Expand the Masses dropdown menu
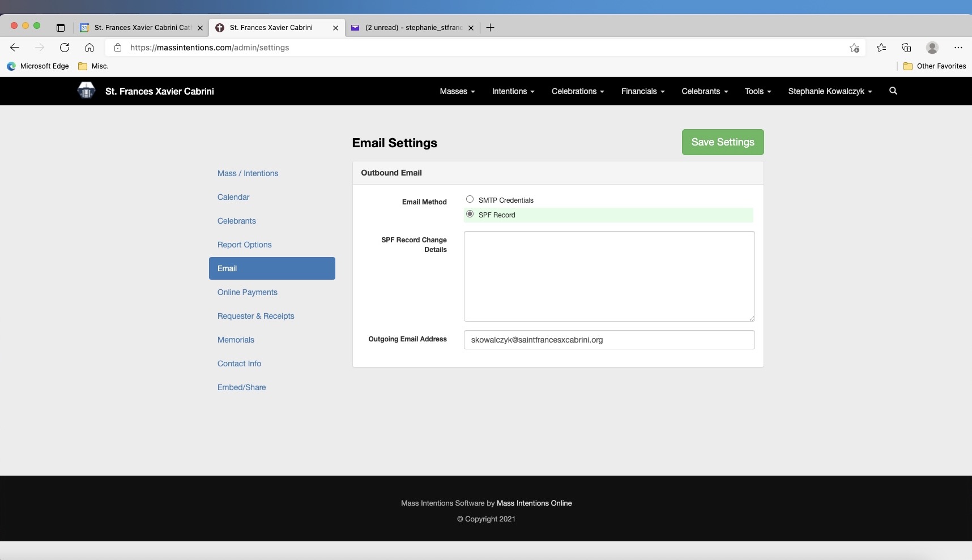 [x=457, y=91]
